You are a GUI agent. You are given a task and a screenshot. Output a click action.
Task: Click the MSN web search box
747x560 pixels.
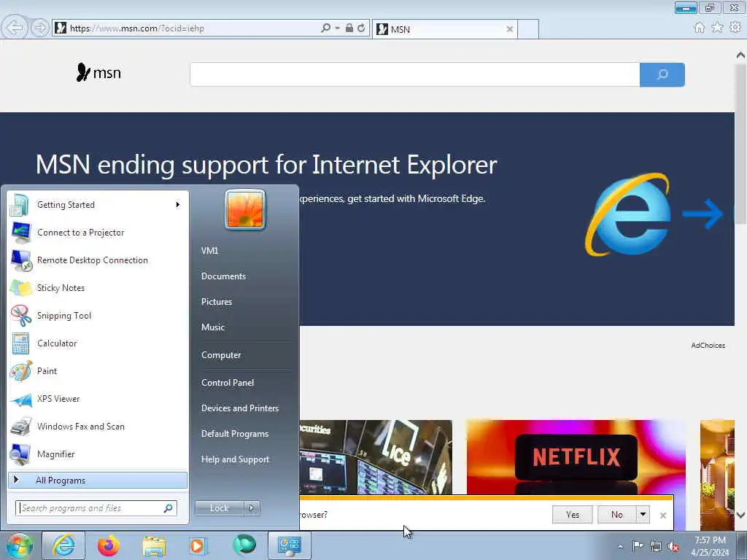(415, 74)
